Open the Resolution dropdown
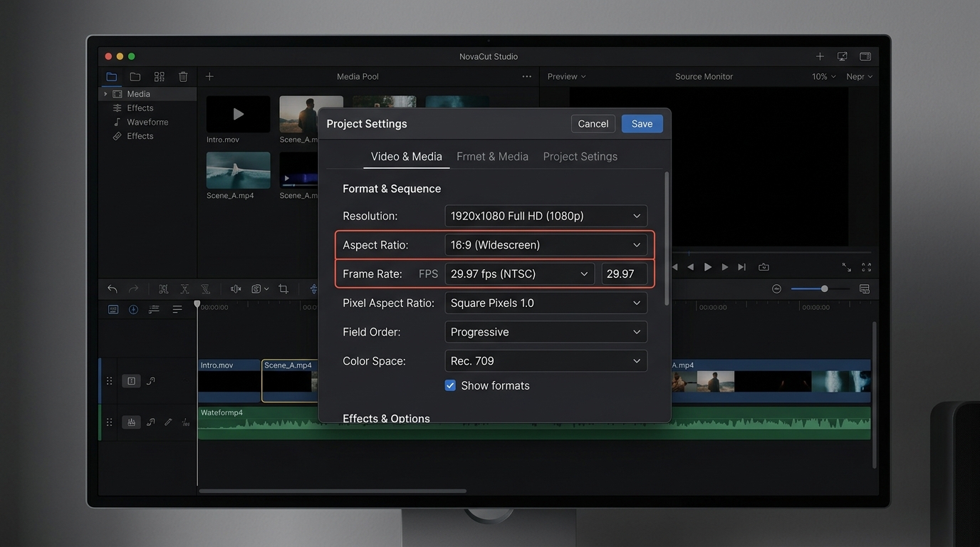This screenshot has height=547, width=980. coord(546,216)
